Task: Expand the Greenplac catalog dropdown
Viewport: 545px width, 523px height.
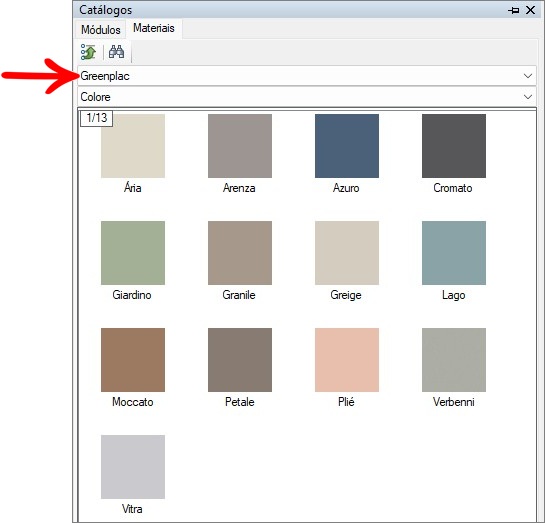Action: point(307,76)
